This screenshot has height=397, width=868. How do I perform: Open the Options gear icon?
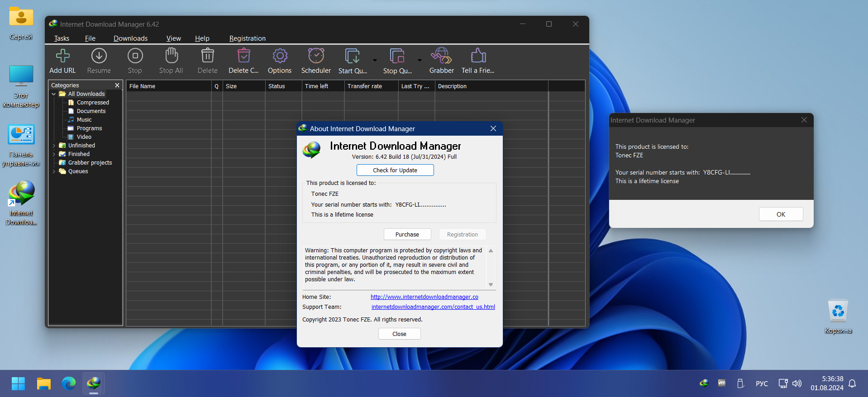[280, 56]
